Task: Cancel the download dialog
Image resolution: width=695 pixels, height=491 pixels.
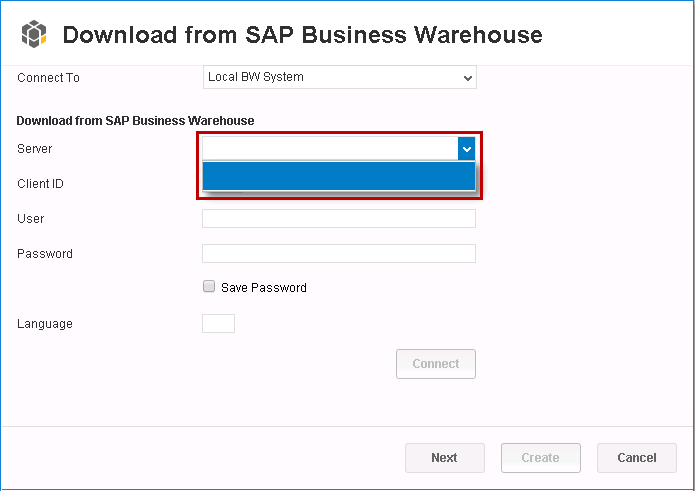Action: click(x=636, y=458)
